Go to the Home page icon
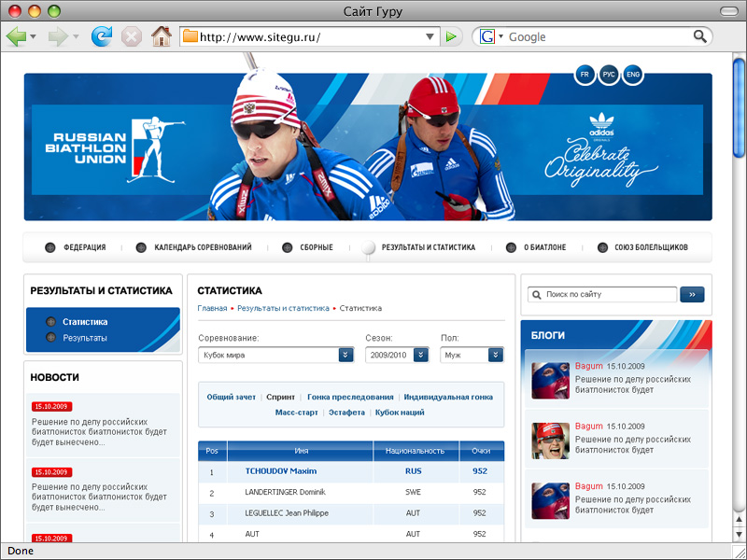The width and height of the screenshot is (747, 560). point(161,36)
